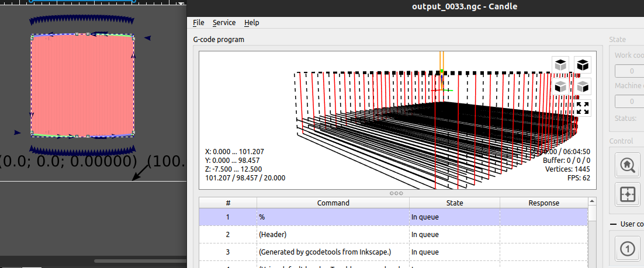Screen dimensions: 644x268
Task: Click the Command column header
Action: pyautogui.click(x=333, y=203)
